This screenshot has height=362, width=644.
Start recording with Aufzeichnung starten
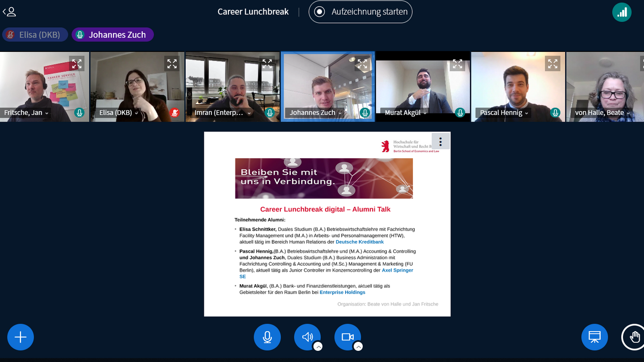point(360,12)
